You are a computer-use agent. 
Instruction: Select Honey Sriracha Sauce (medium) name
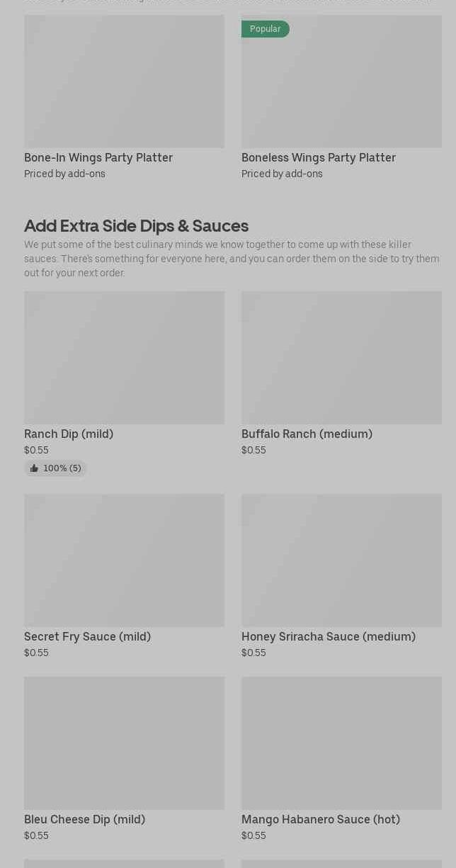(329, 636)
